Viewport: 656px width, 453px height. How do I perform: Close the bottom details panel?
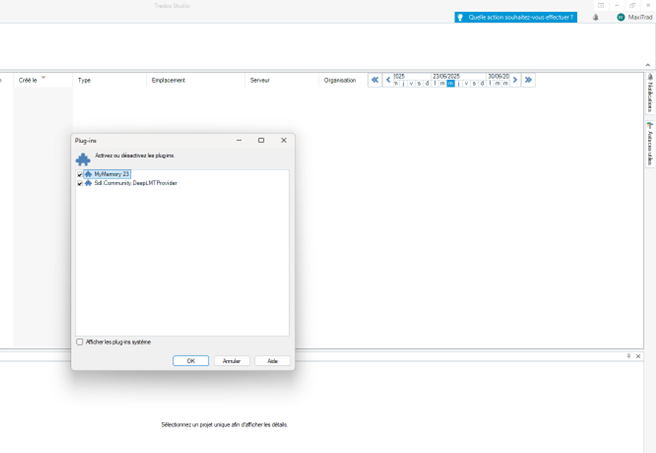pos(638,356)
